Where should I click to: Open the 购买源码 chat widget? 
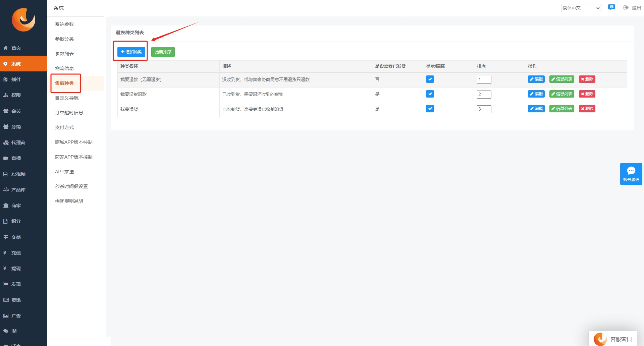click(x=631, y=174)
